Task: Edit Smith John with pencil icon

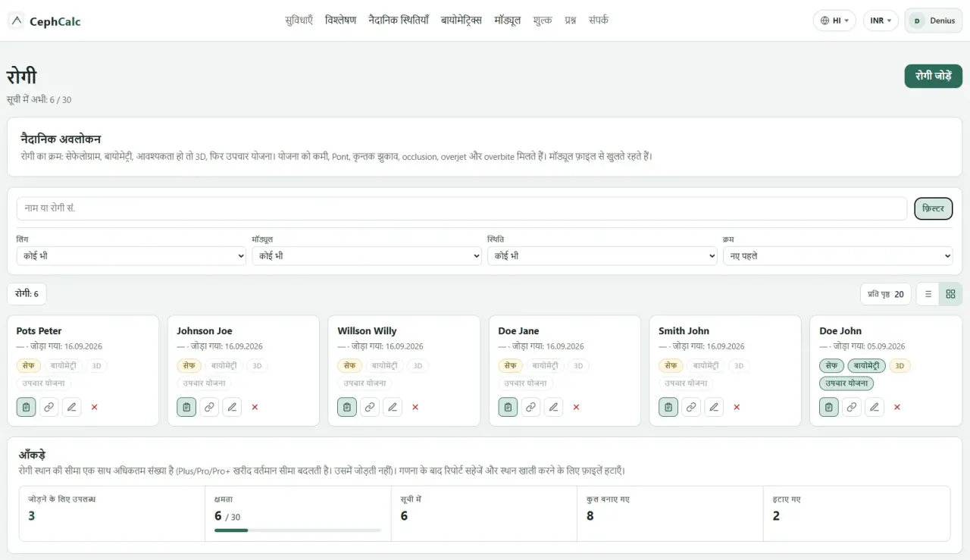Action: (x=714, y=407)
